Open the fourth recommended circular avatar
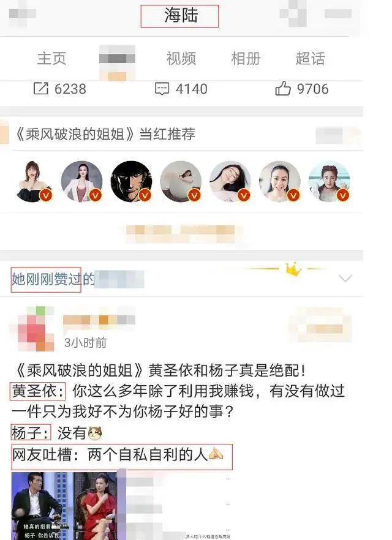392x540 pixels. click(x=181, y=181)
